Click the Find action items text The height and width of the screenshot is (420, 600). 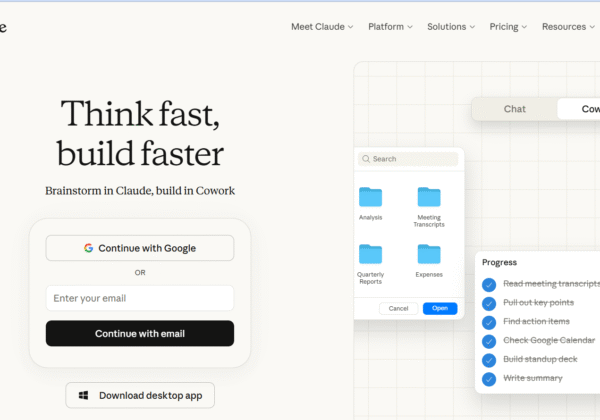tap(536, 321)
